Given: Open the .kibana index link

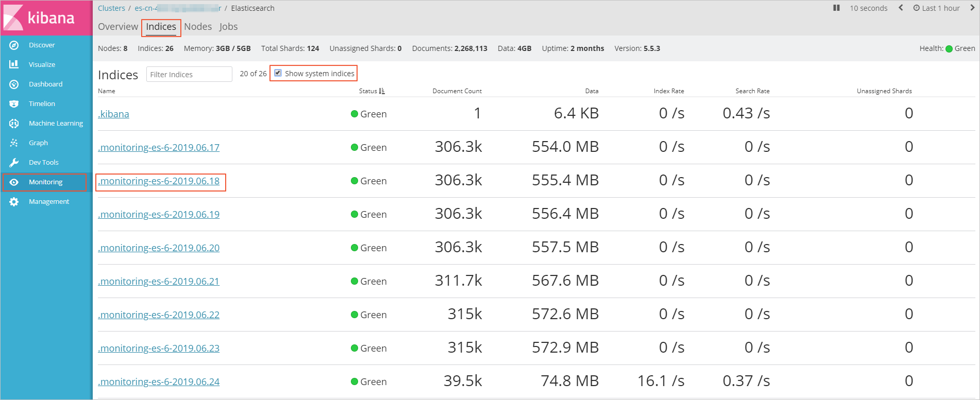Looking at the screenshot, I should [x=113, y=114].
